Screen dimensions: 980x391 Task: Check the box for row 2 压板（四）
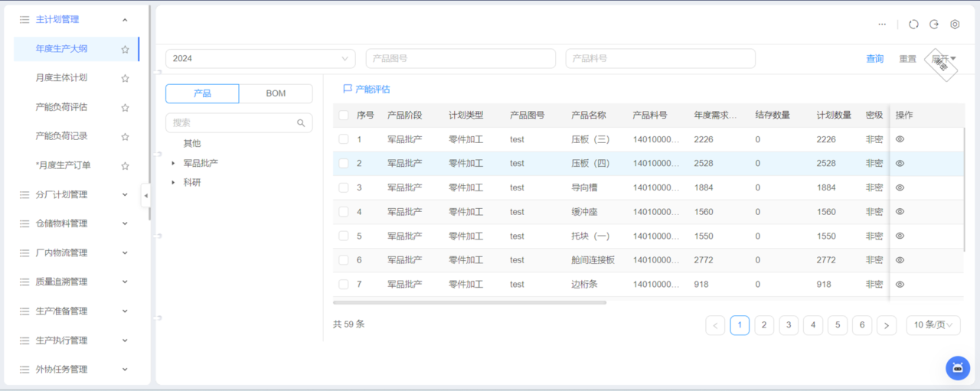click(344, 163)
